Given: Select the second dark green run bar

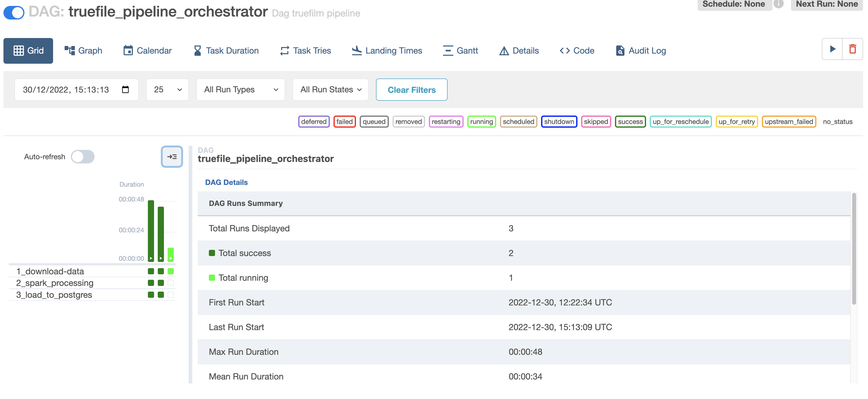Looking at the screenshot, I should tap(161, 234).
